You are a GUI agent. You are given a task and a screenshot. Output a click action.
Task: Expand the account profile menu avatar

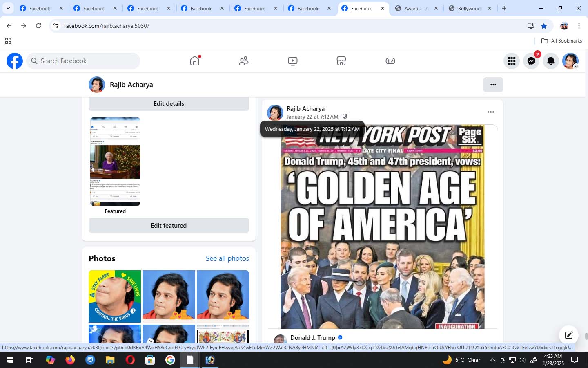click(x=570, y=61)
